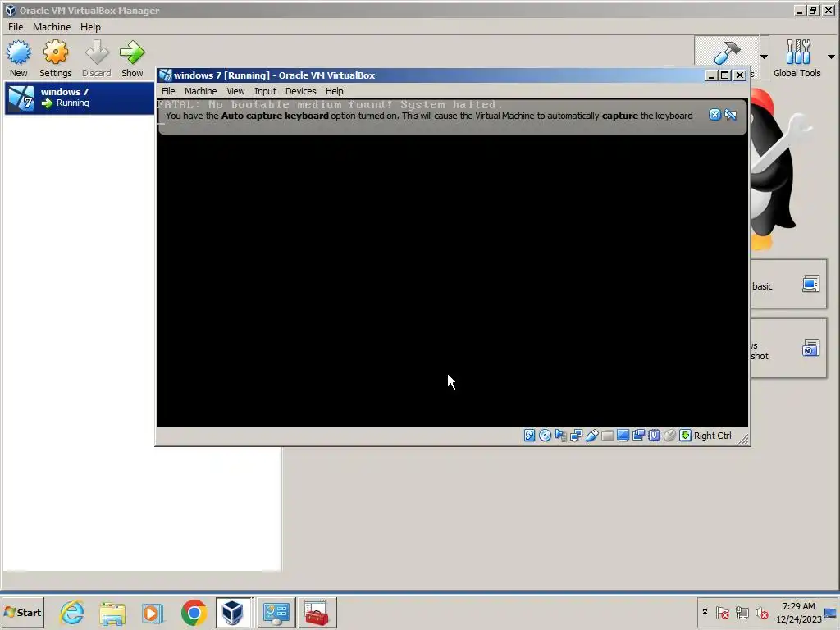Minimize the windows 7 VM window

click(x=711, y=75)
